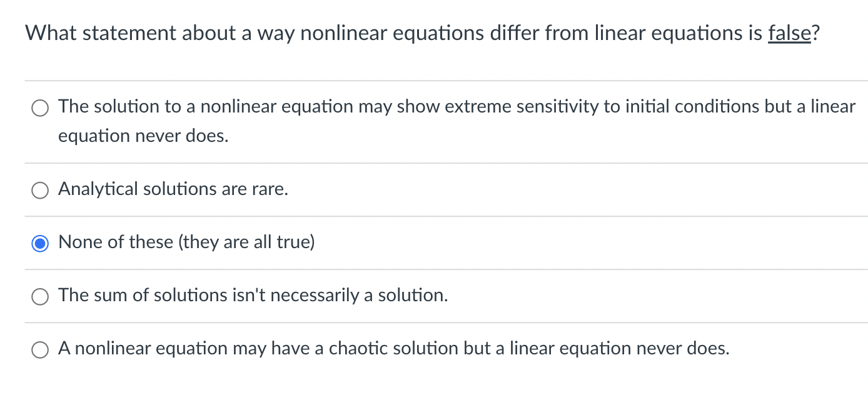The image size is (868, 400).
Task: Click the answer text 'None of these (they are all true)'
Action: (x=186, y=242)
